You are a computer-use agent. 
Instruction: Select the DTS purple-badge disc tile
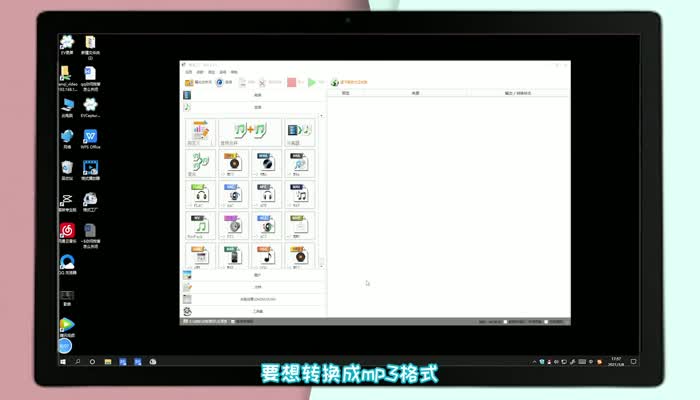tap(233, 226)
